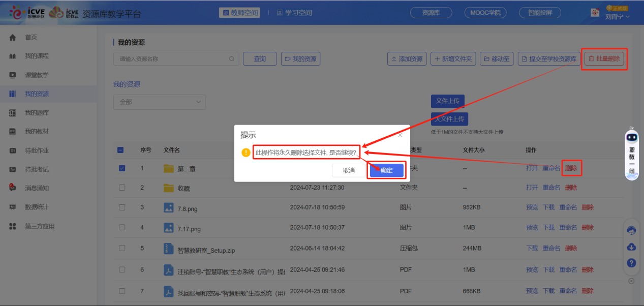This screenshot has height=306, width=644.
Task: Click the home icon in sidebar
Action: [13, 38]
